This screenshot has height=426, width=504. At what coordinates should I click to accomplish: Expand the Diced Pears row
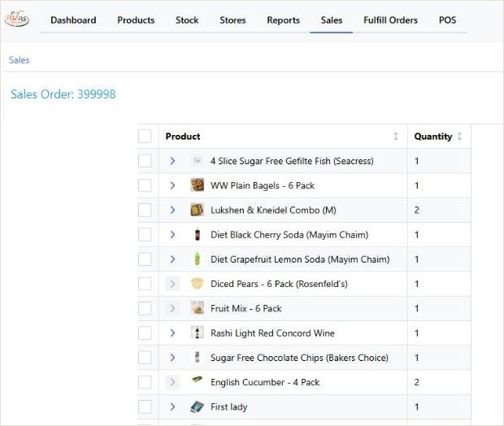172,284
